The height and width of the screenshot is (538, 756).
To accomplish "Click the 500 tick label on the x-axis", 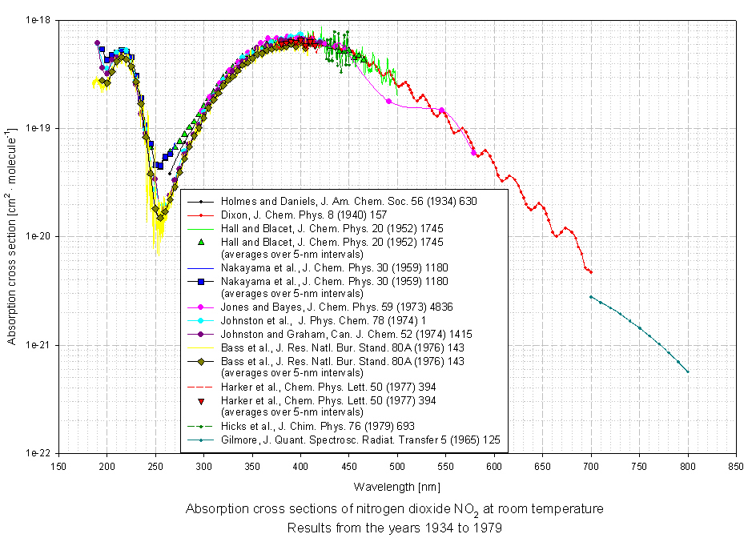I will [x=397, y=468].
